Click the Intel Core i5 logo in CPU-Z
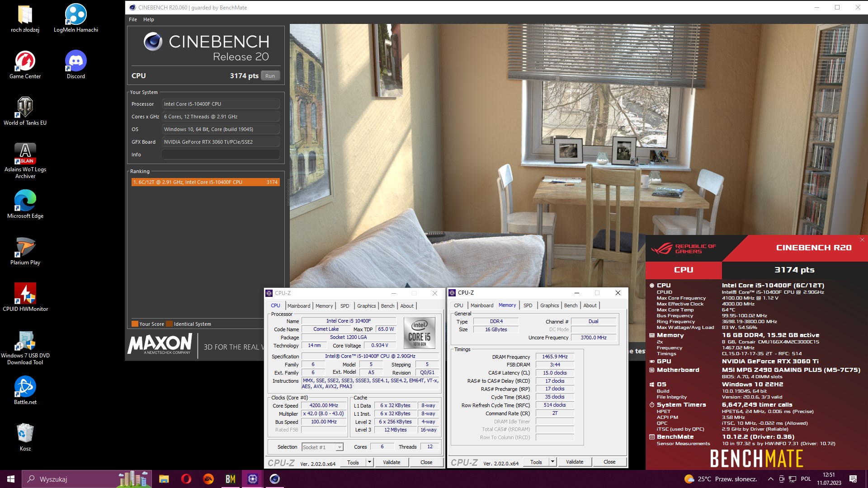868x488 pixels. (419, 333)
